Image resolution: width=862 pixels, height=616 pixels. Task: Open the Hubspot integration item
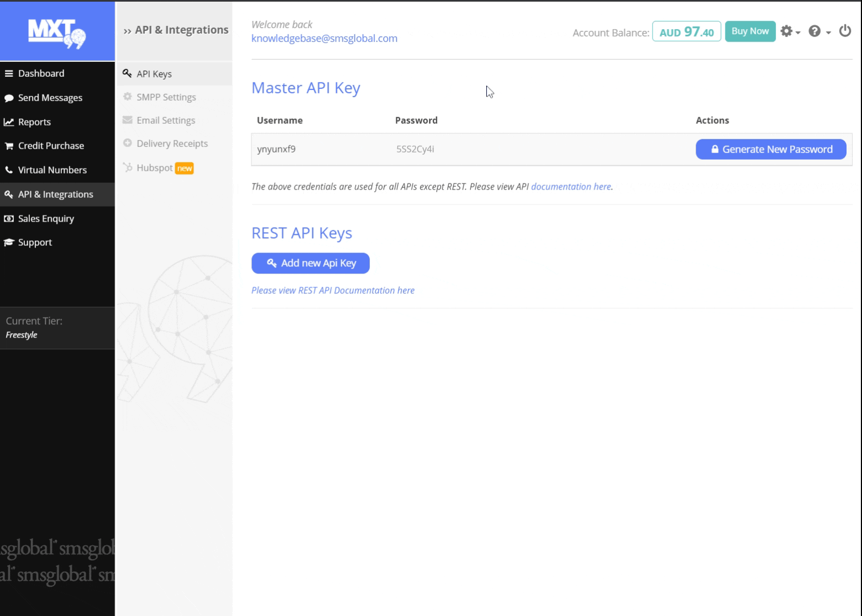[x=155, y=168]
